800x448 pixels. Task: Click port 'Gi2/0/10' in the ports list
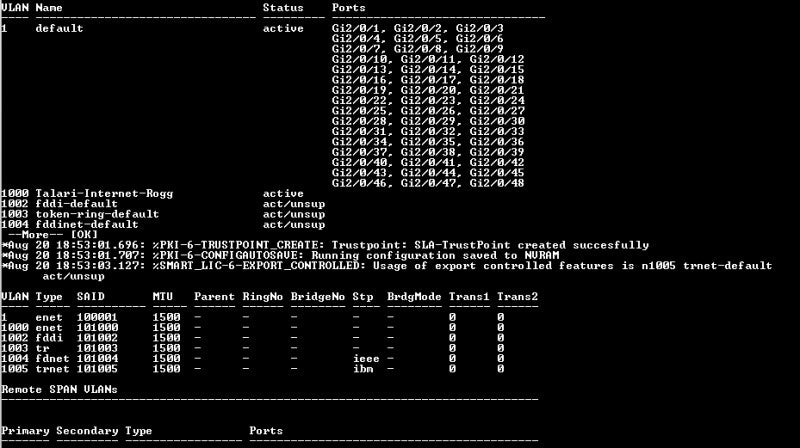pos(359,59)
